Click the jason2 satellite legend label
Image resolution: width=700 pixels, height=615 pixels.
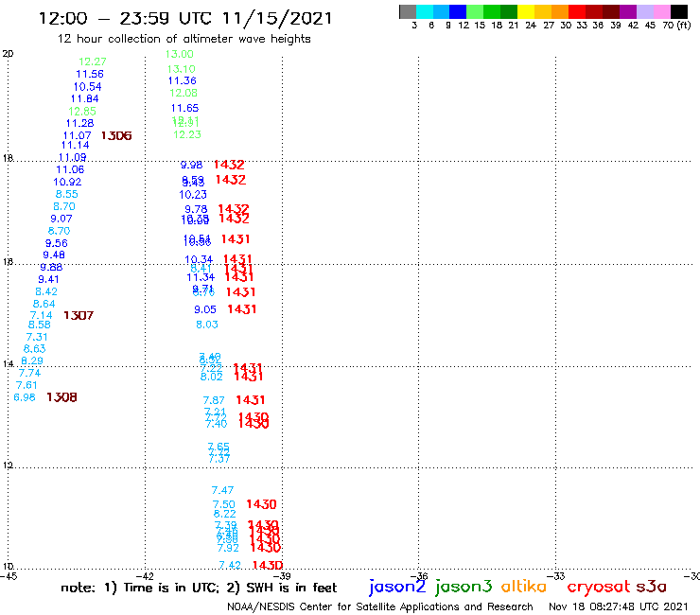click(397, 587)
